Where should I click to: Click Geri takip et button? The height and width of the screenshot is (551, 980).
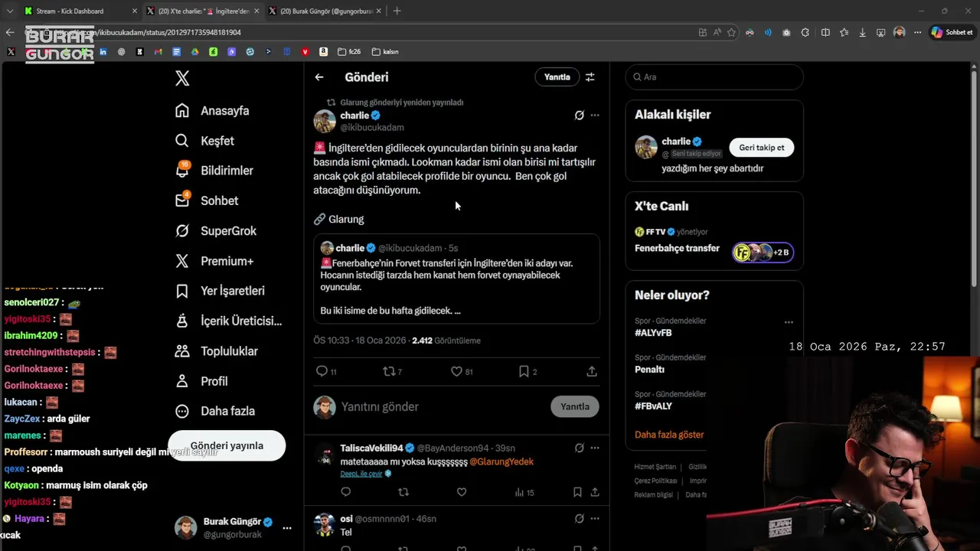tap(762, 148)
